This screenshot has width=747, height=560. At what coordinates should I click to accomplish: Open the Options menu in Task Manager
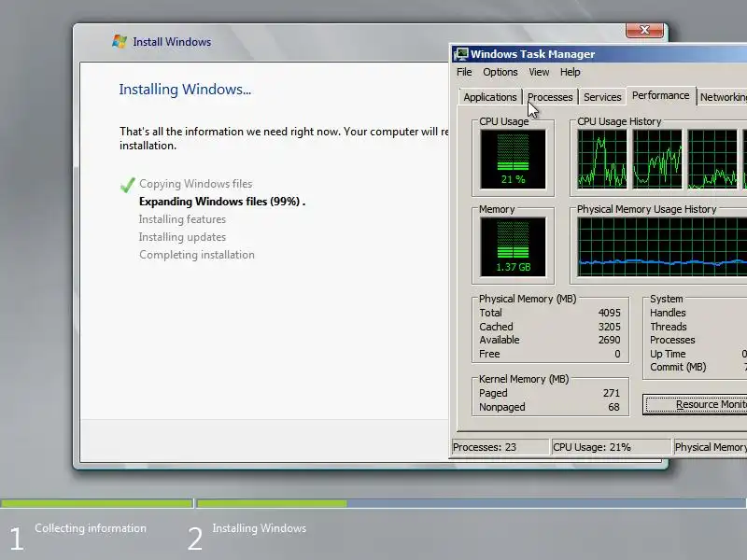500,72
